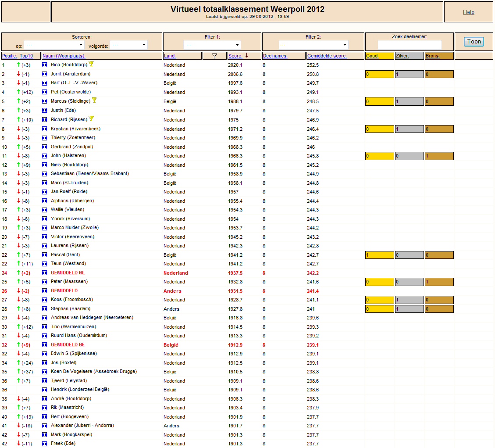This screenshot has height=448, width=495.
Task: Click the blue icon beside GEMIDDELD NL row
Action: click(45, 273)
